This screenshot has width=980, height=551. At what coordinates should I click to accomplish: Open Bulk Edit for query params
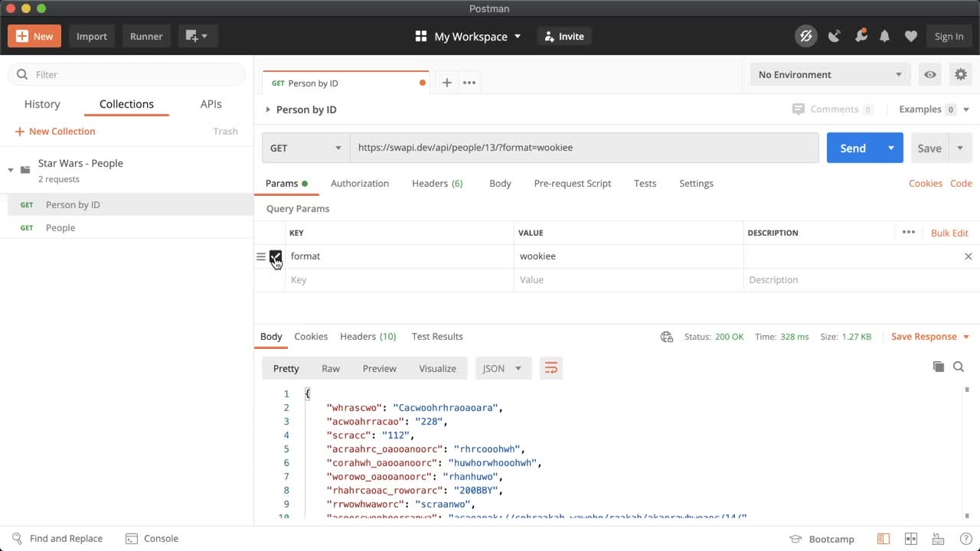tap(949, 233)
